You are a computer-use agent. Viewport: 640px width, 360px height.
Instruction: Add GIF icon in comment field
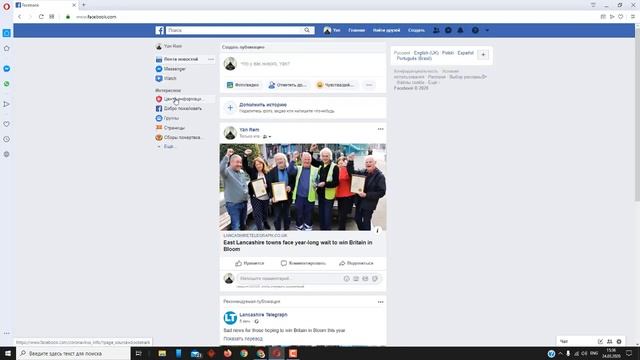[365, 279]
